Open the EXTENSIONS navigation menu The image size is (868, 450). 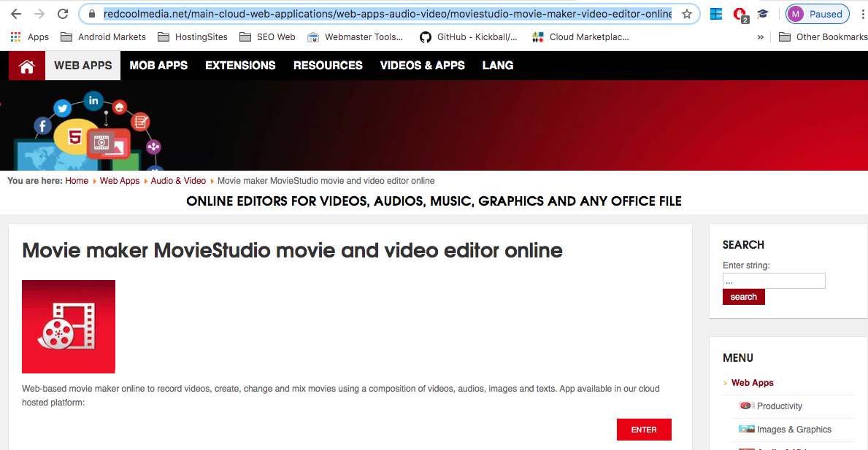pyautogui.click(x=240, y=66)
